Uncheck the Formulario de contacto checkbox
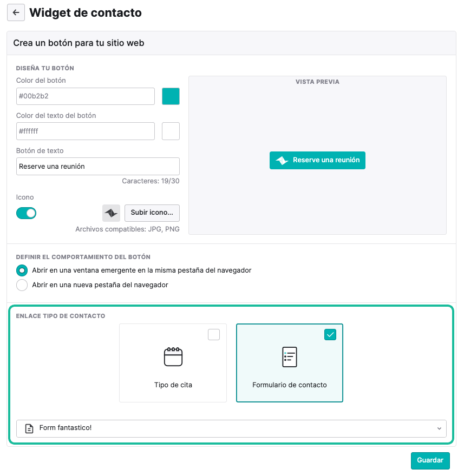464x476 pixels. [x=330, y=334]
